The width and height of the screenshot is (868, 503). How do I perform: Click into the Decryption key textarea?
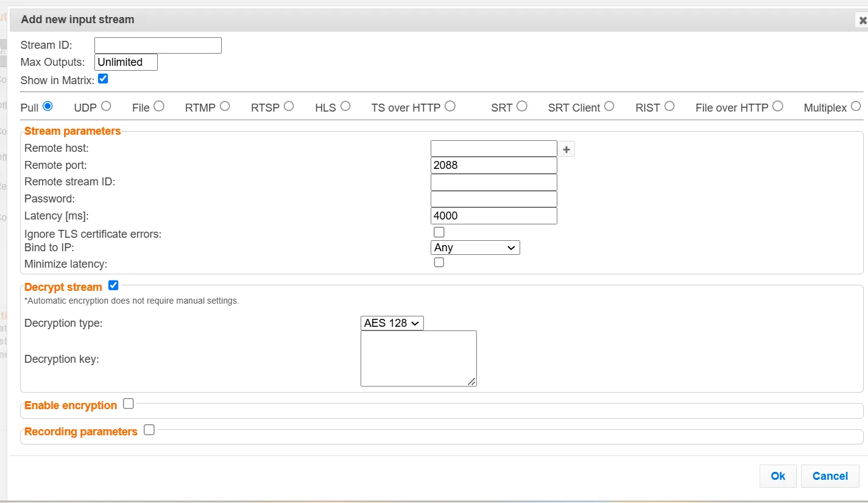coord(418,359)
